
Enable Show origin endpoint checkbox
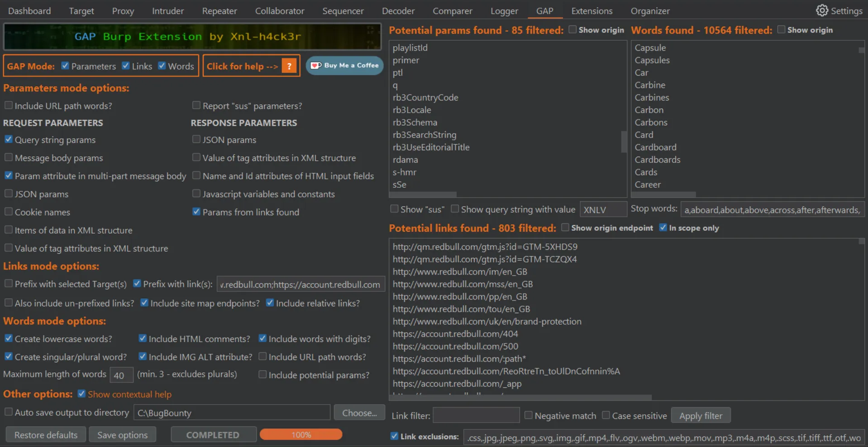pos(565,228)
